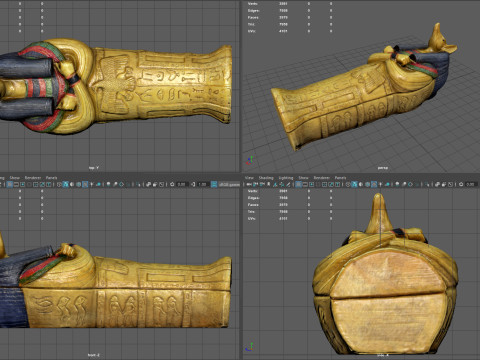The height and width of the screenshot is (360, 480).
Task: Click the 'front -Z' viewport label
Action: click(94, 355)
